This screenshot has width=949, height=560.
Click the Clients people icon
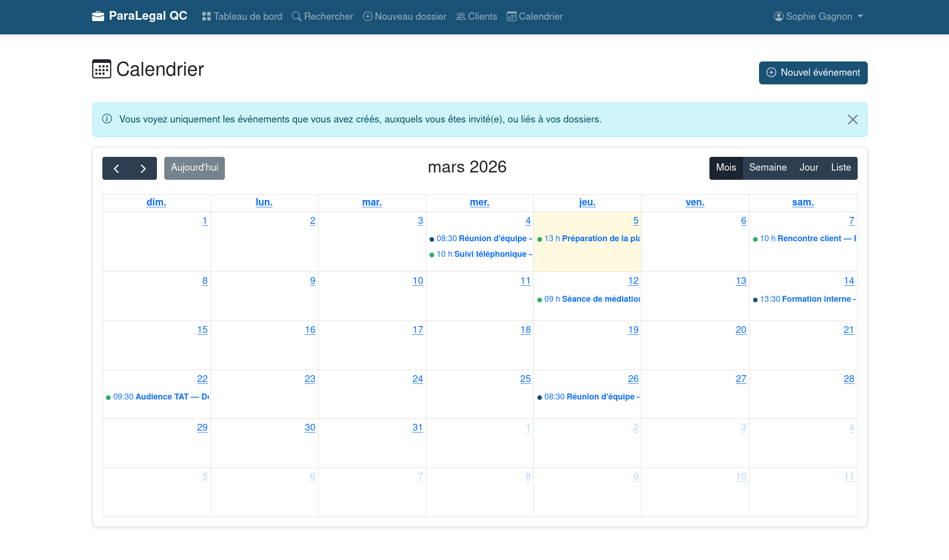tap(460, 16)
